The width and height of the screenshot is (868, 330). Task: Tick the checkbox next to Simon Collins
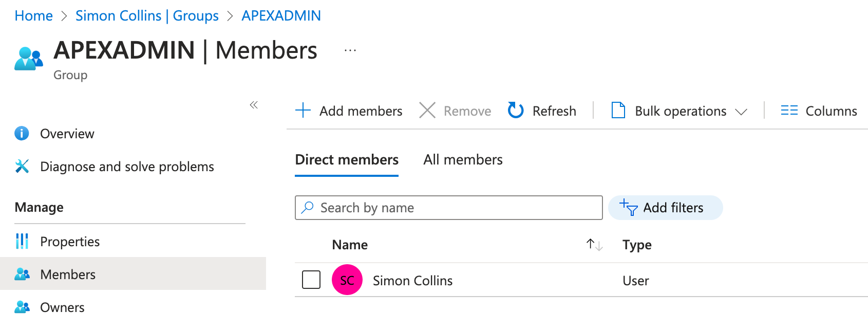tap(311, 280)
